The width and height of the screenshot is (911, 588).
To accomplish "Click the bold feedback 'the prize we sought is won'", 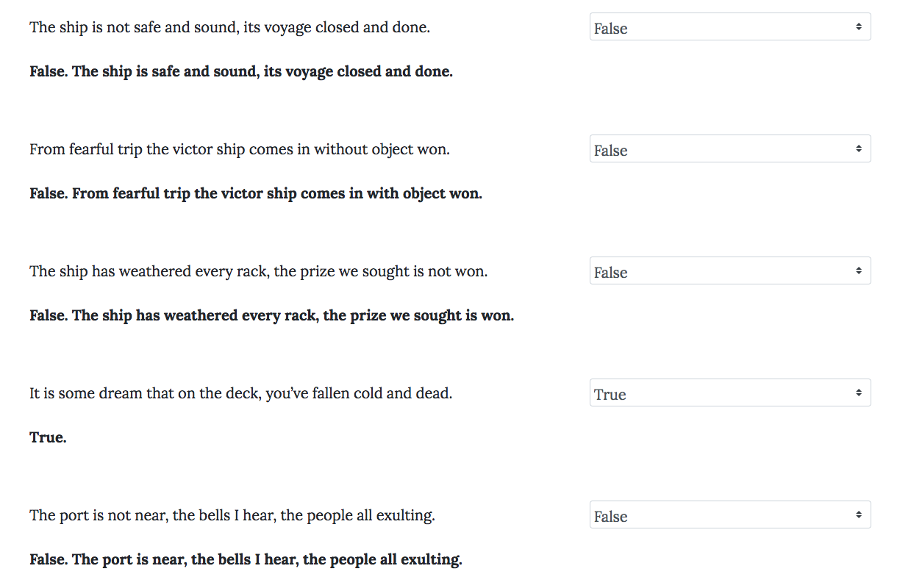I will point(271,316).
